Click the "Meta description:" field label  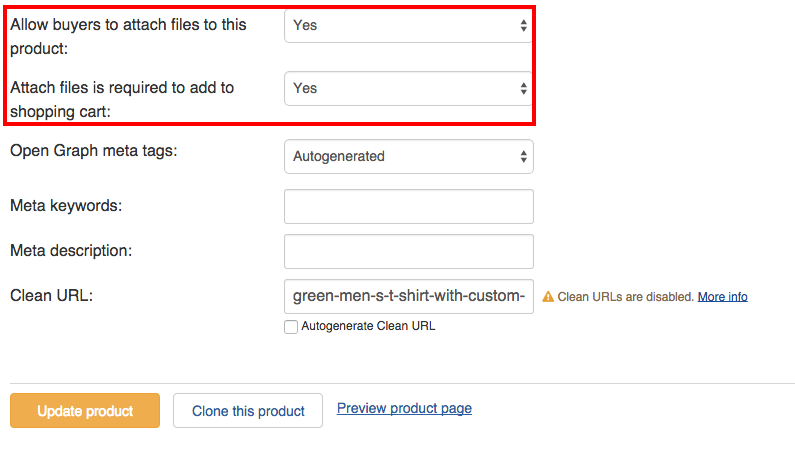coord(71,251)
